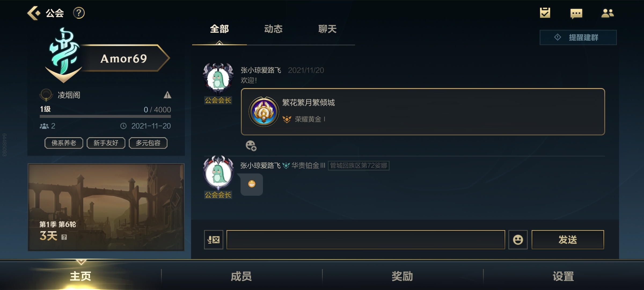This screenshot has width=644, height=290.
Task: Select the 全部 tab
Action: [x=219, y=29]
